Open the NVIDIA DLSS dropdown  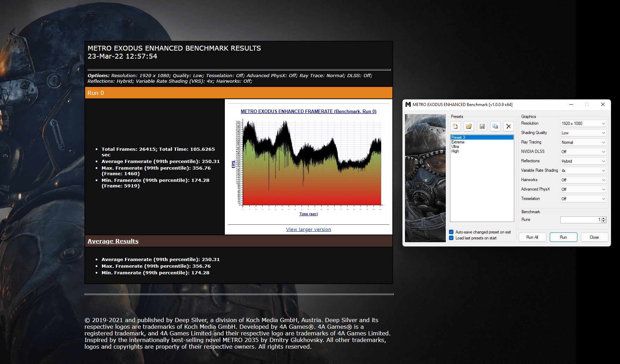(583, 152)
